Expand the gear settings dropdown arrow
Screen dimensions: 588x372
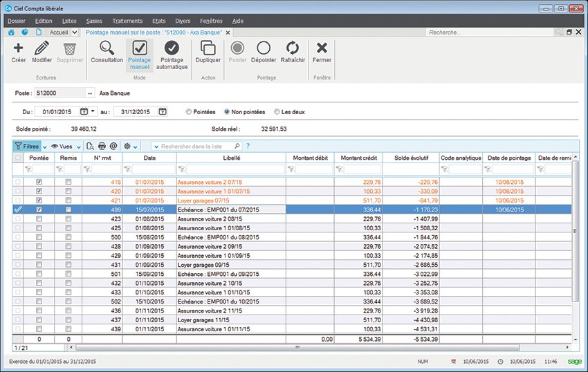(x=135, y=147)
